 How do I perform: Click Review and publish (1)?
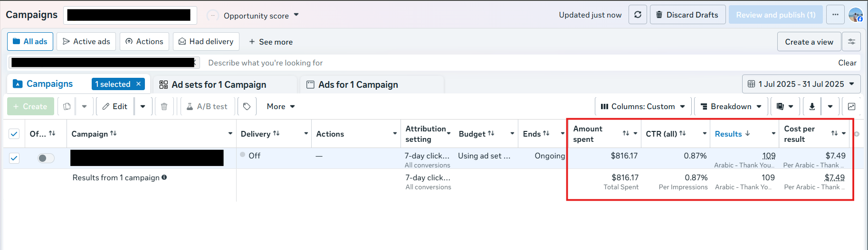(776, 15)
